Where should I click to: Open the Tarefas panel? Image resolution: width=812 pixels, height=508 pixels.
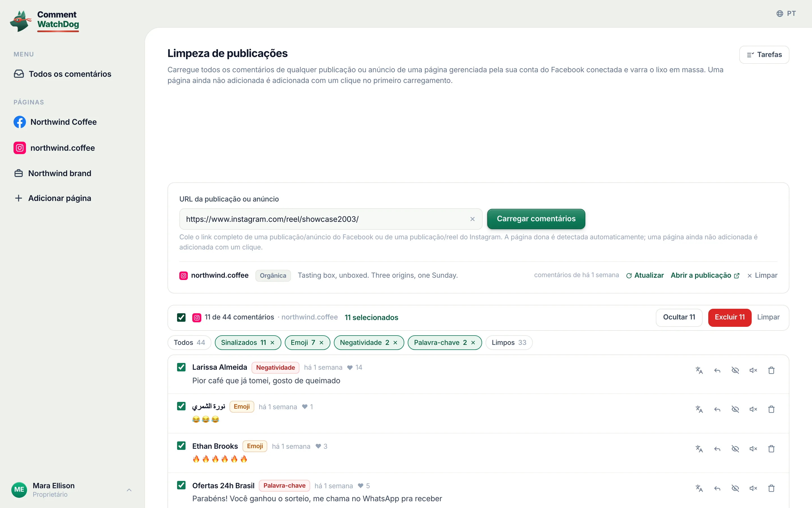[x=764, y=55]
